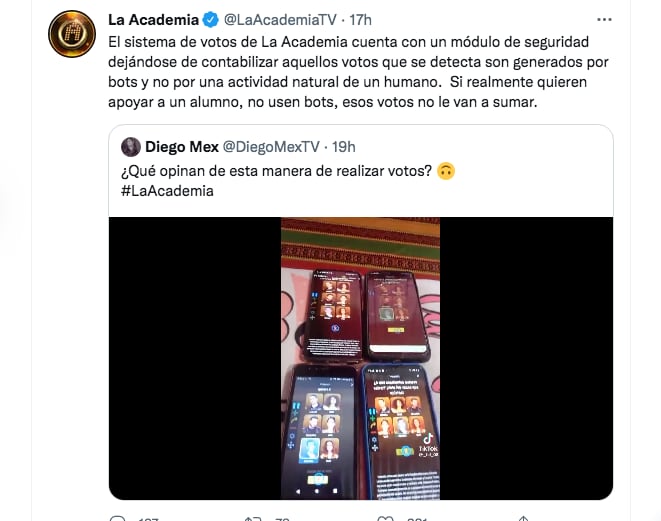Click the upside-down face emoji
661x521 pixels.
(446, 171)
